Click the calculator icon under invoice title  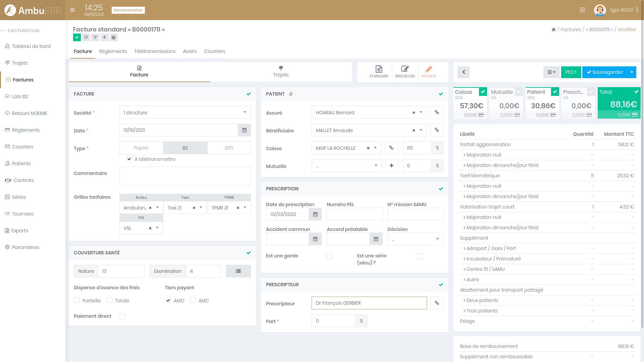(114, 37)
